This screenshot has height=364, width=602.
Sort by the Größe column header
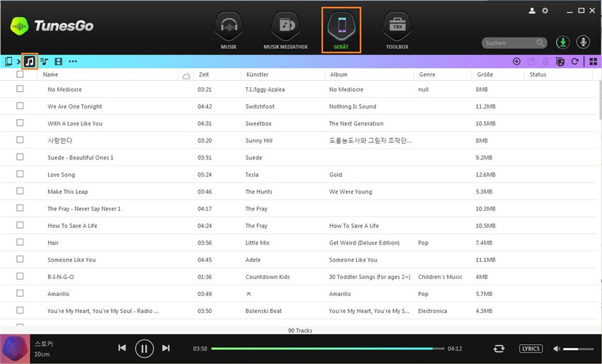coord(485,74)
